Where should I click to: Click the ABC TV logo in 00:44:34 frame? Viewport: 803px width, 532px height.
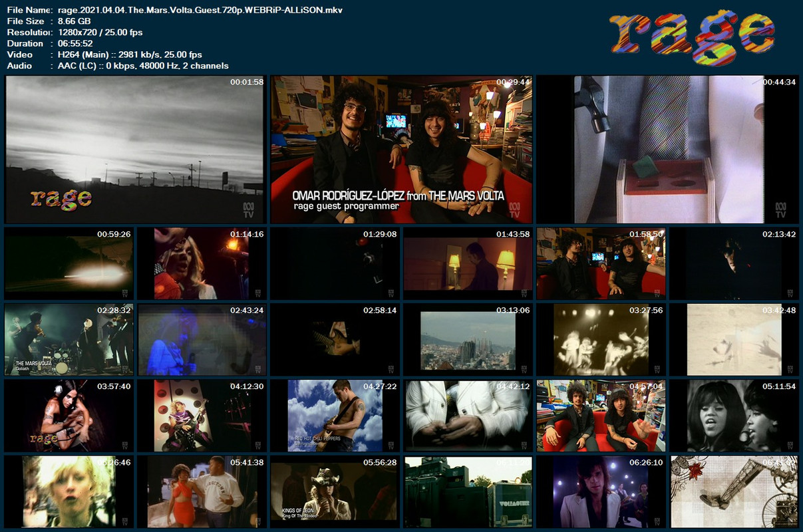tap(780, 209)
